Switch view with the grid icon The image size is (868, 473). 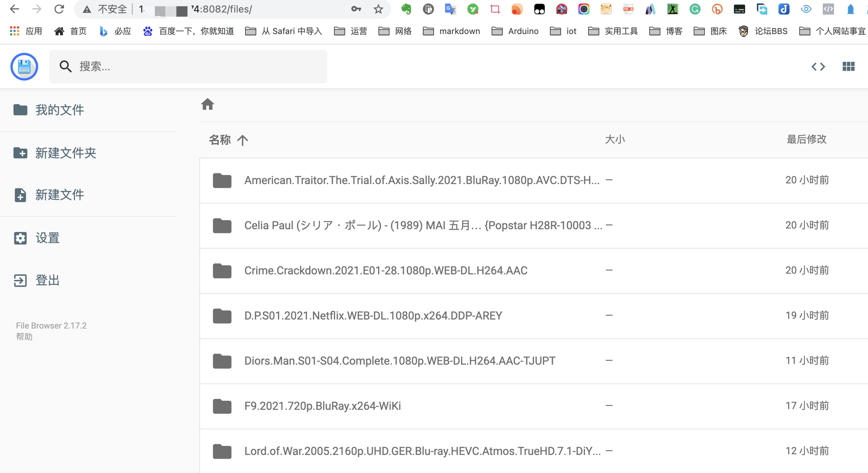coord(848,67)
